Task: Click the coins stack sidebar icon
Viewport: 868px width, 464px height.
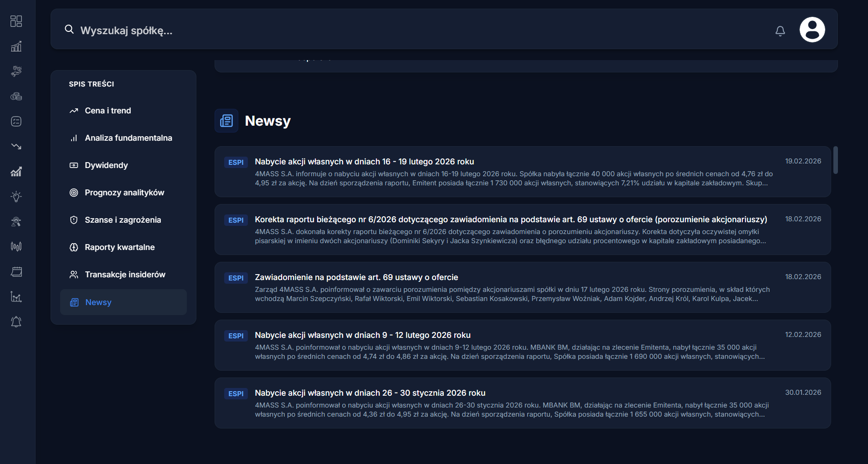Action: [x=16, y=97]
